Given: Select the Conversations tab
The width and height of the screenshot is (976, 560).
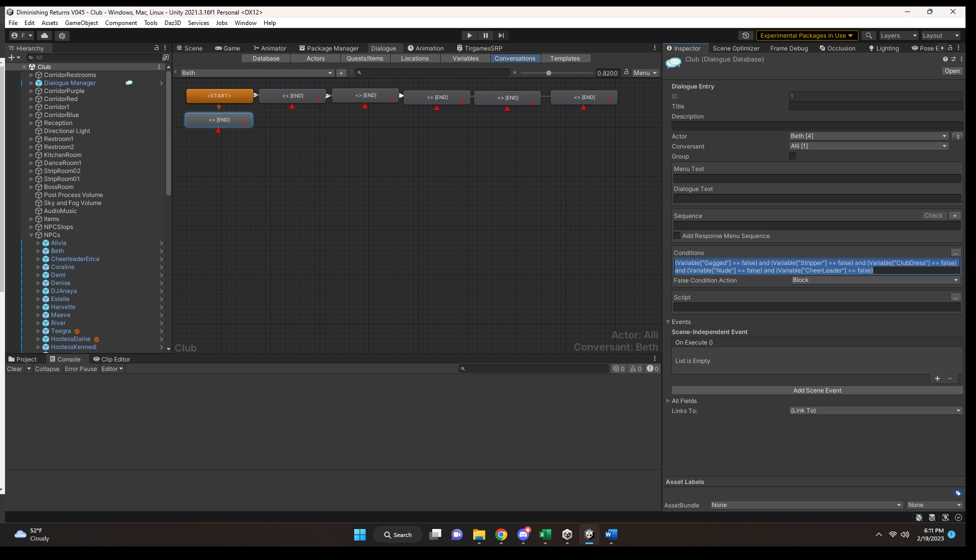Looking at the screenshot, I should [x=515, y=58].
